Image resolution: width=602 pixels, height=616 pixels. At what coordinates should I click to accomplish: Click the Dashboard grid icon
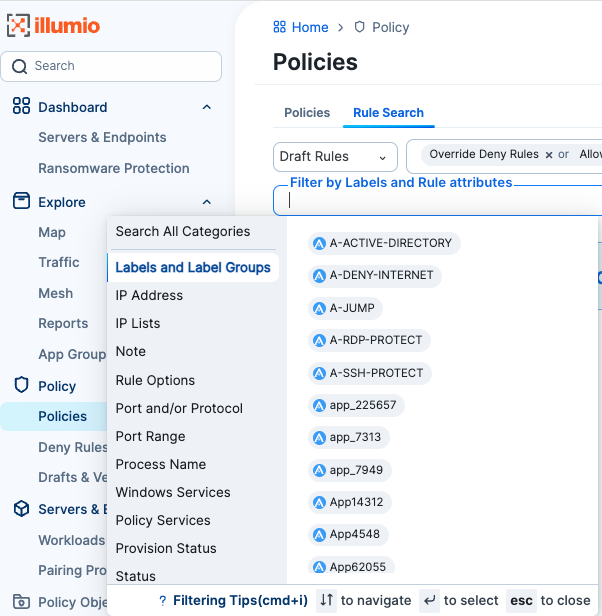(x=21, y=107)
